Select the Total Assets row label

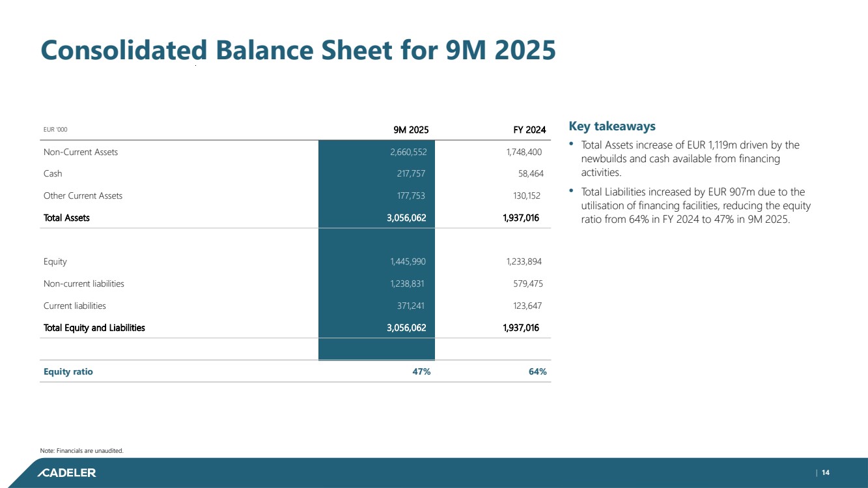66,218
